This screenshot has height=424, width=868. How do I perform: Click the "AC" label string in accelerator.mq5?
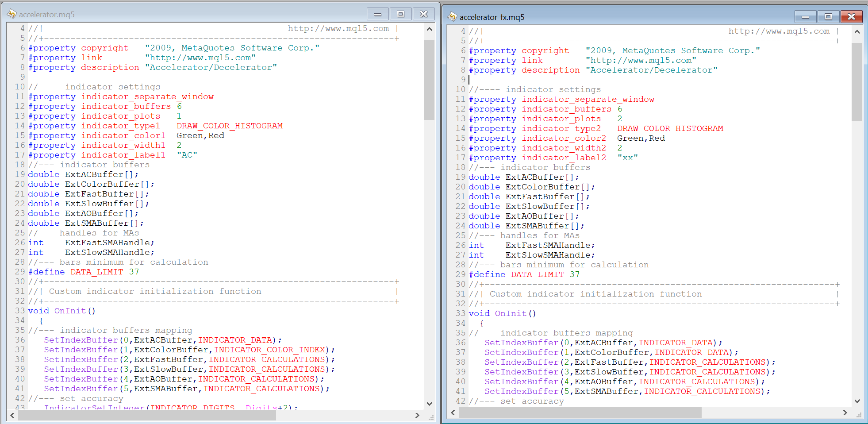187,155
